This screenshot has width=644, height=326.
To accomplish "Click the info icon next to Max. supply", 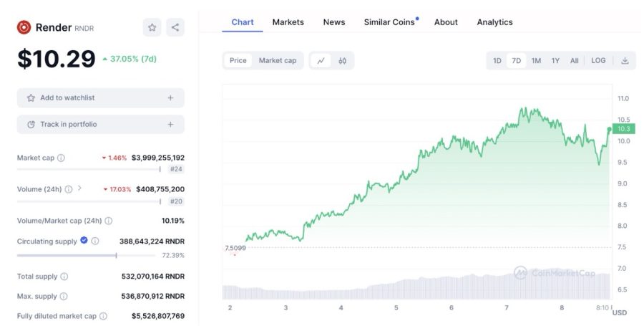I will [64, 296].
